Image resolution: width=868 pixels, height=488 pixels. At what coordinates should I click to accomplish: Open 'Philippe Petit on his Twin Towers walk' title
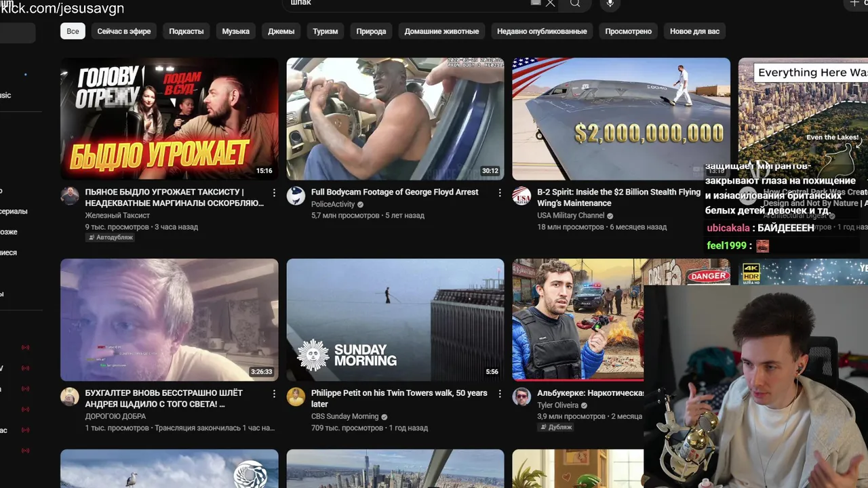[399, 398]
